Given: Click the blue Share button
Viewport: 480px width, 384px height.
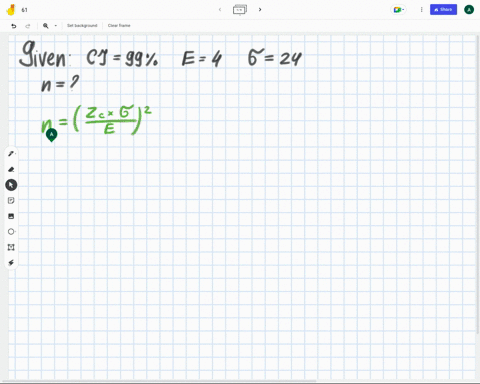Looking at the screenshot, I should 443,10.
